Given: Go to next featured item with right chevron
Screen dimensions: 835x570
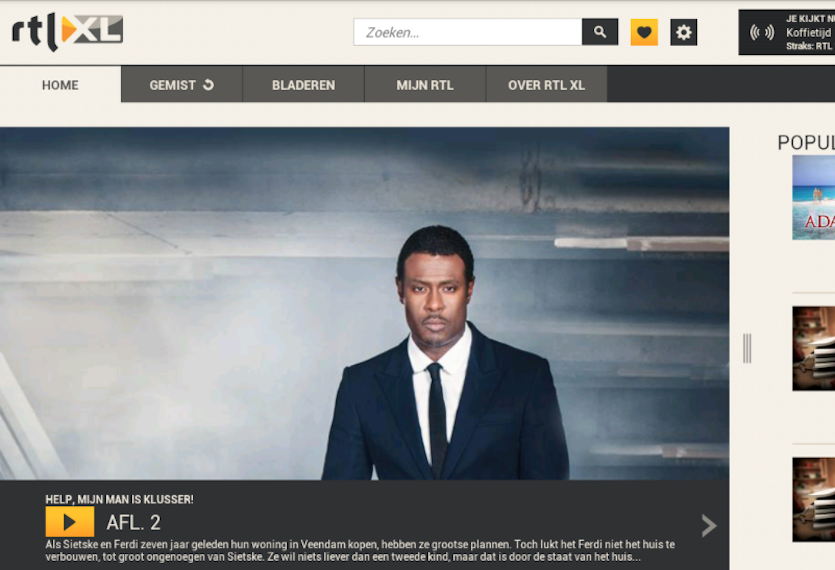Looking at the screenshot, I should (708, 526).
